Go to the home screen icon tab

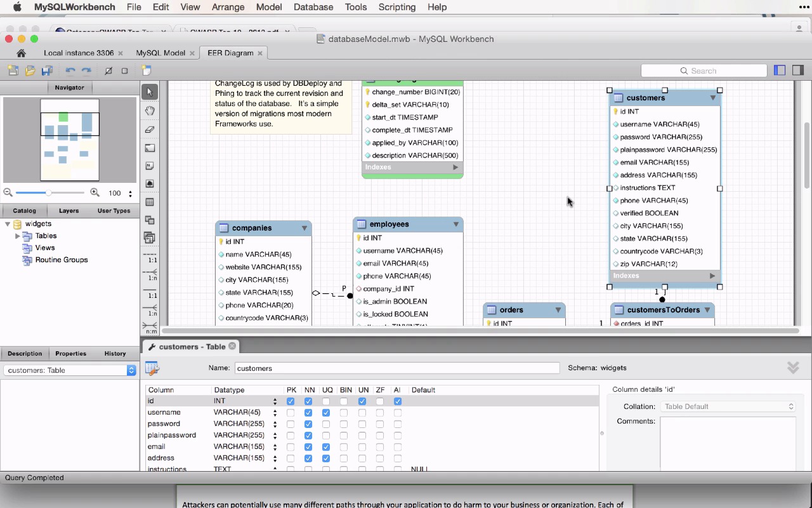(x=21, y=53)
